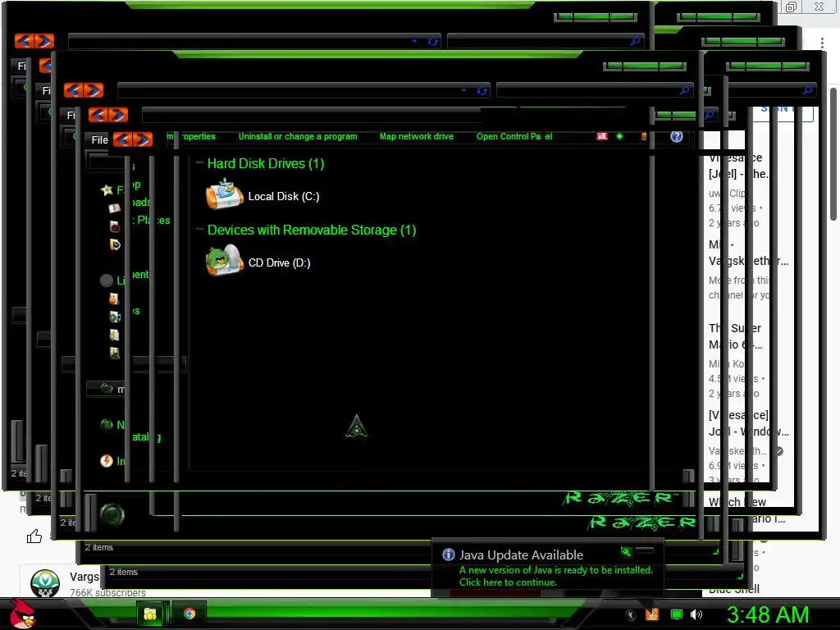Click the wrench icon in Java notification

pos(626,552)
